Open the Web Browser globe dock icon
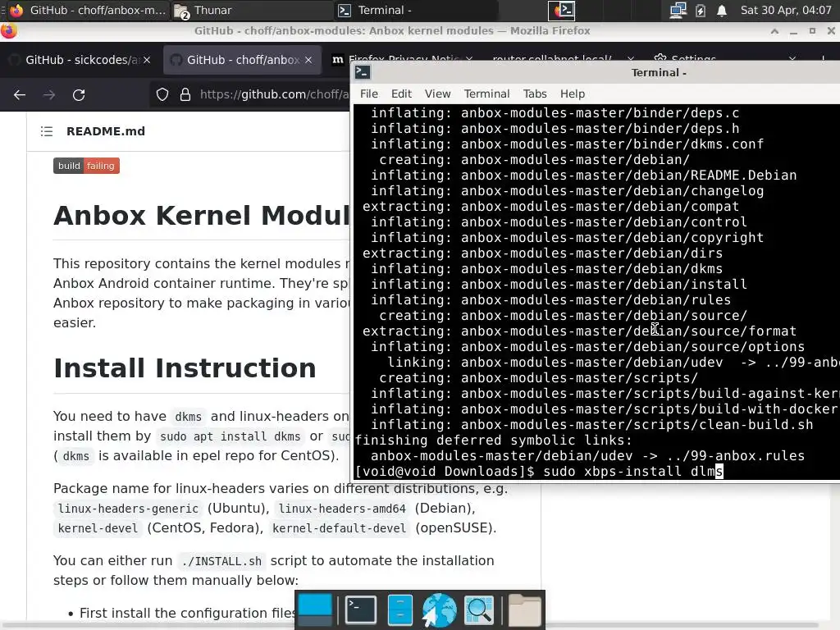Image resolution: width=840 pixels, height=630 pixels. tap(440, 609)
